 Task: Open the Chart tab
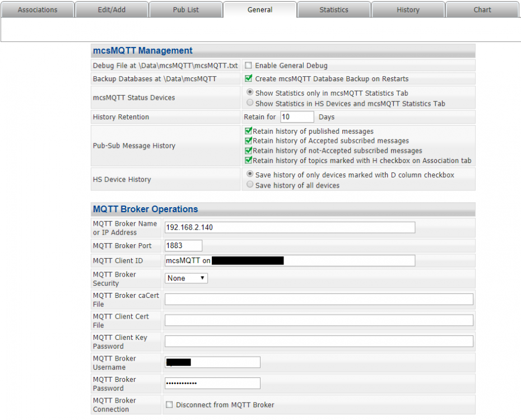click(x=482, y=10)
